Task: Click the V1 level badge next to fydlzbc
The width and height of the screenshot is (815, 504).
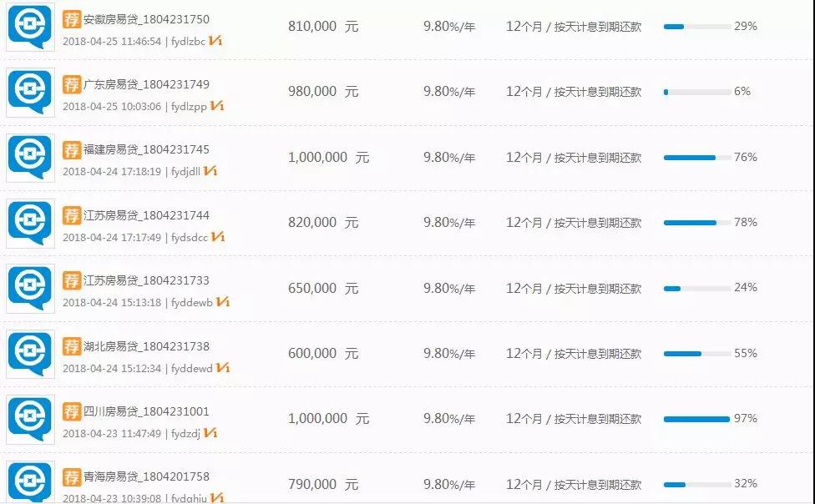Action: [x=215, y=41]
